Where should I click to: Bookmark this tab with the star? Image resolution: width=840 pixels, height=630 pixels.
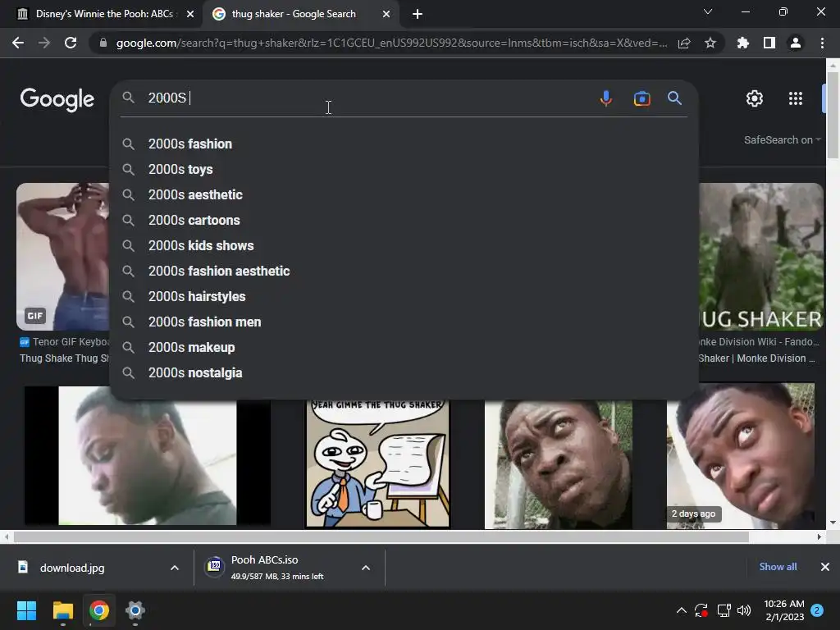710,43
